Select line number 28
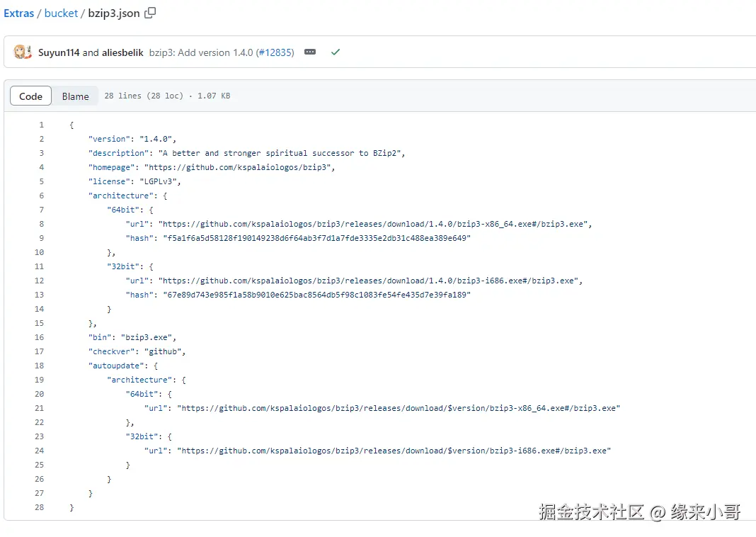The height and width of the screenshot is (537, 756). pos(39,507)
